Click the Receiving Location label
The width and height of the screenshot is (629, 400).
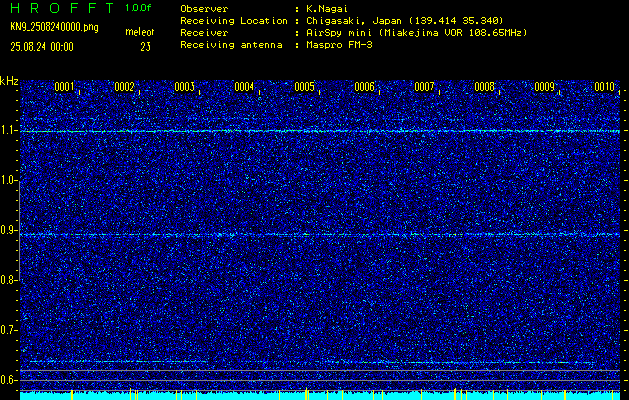[x=234, y=21]
